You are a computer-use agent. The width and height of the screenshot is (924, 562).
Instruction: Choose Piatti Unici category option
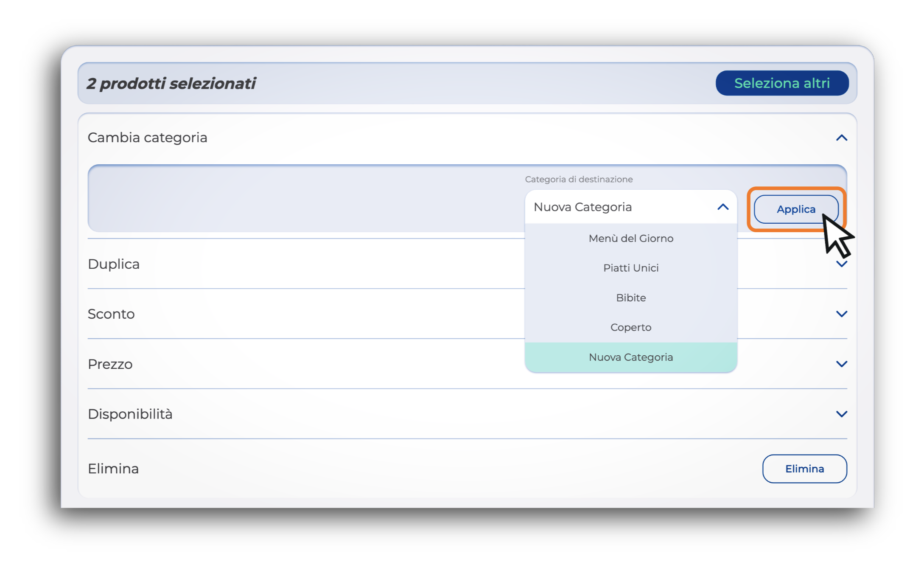[630, 268]
